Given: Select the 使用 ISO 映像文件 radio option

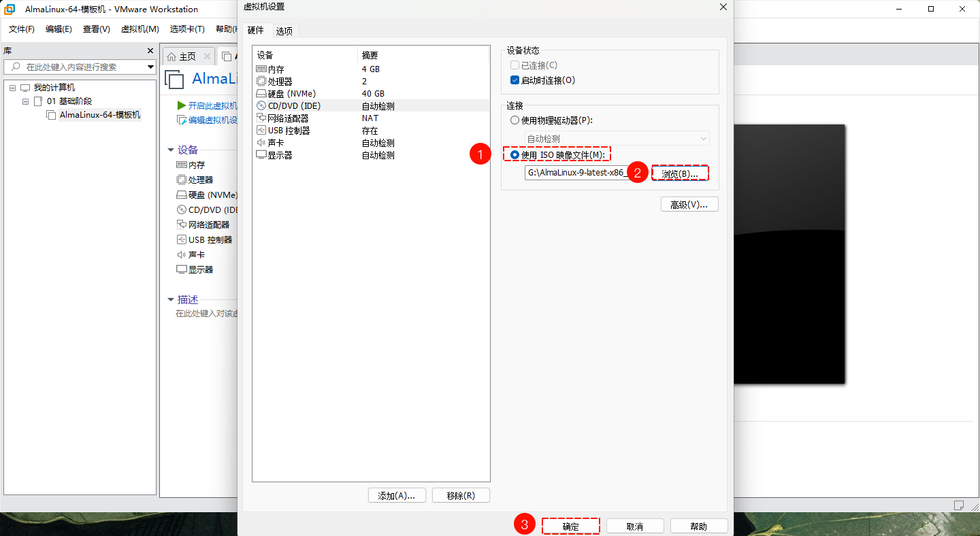Looking at the screenshot, I should pos(515,154).
